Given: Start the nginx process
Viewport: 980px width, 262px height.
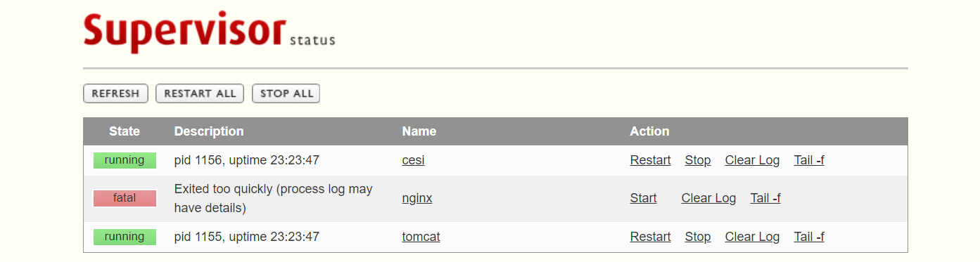Looking at the screenshot, I should tap(643, 198).
